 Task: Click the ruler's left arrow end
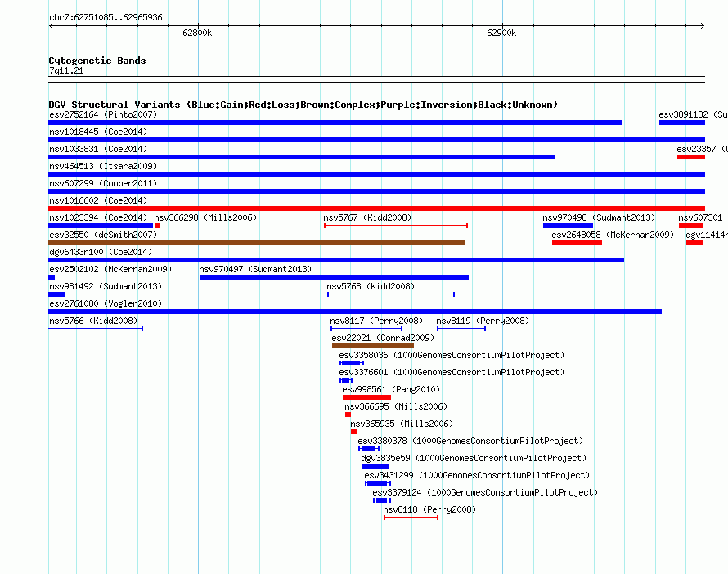coord(51,25)
